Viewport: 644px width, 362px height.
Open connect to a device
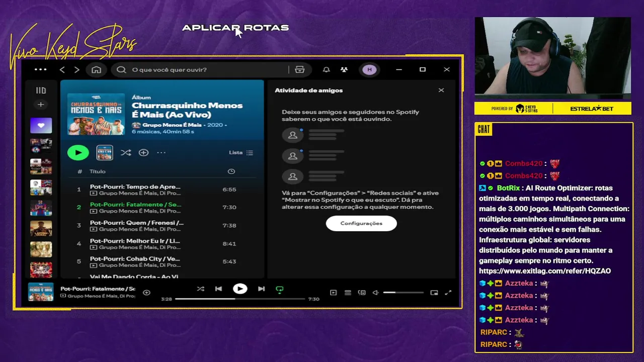tap(362, 293)
